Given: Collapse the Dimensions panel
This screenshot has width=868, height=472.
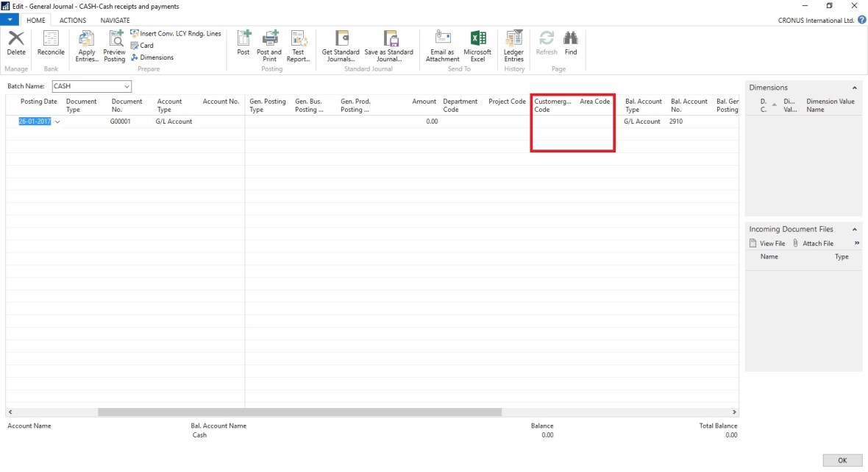Looking at the screenshot, I should [x=854, y=88].
